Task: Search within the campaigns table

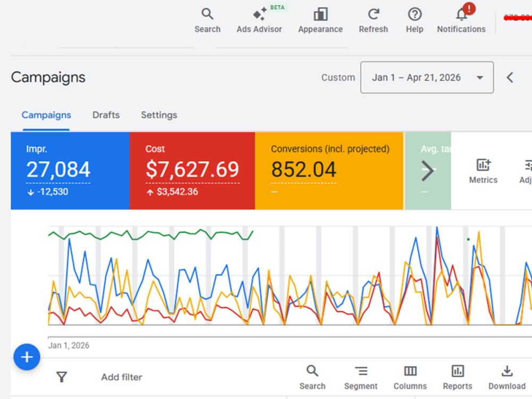Action: (x=312, y=378)
